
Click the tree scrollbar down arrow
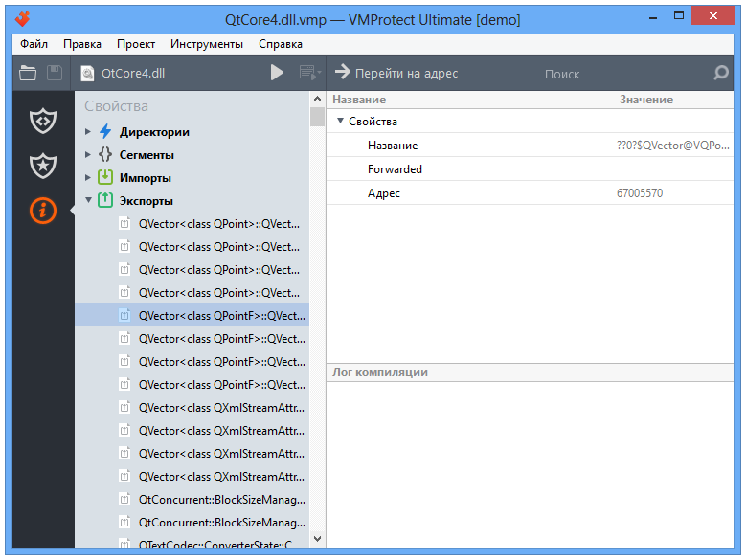pyautogui.click(x=317, y=539)
